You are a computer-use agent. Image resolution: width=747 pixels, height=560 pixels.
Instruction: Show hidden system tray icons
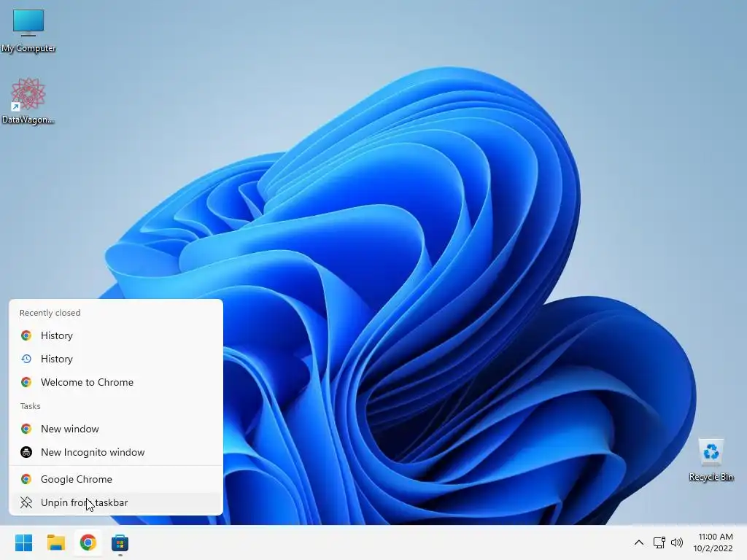point(639,542)
